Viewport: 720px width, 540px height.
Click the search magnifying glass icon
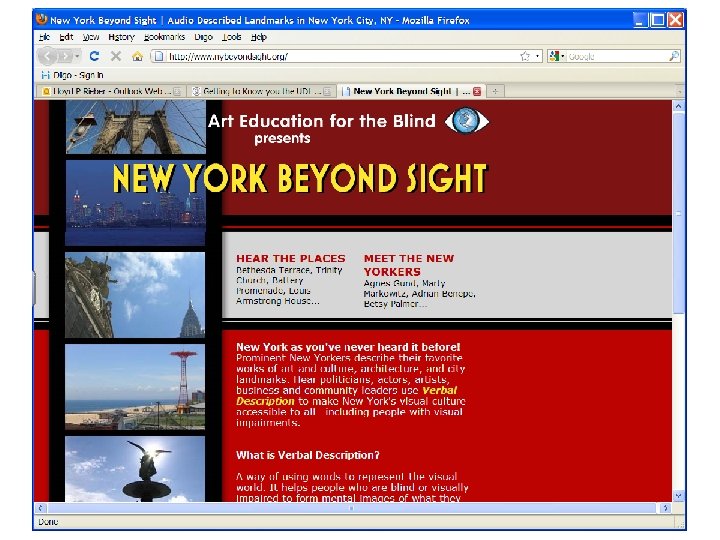point(674,56)
